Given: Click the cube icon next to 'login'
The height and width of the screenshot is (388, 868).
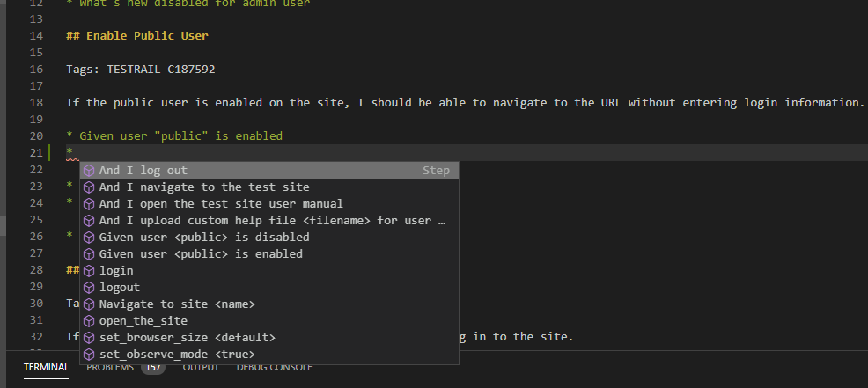Looking at the screenshot, I should pyautogui.click(x=89, y=271).
